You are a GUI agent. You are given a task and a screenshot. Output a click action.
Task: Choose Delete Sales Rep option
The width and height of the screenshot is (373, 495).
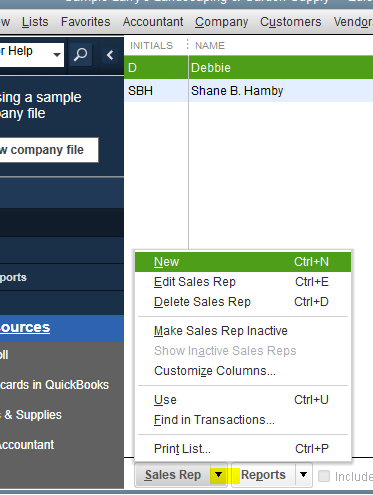(x=243, y=302)
